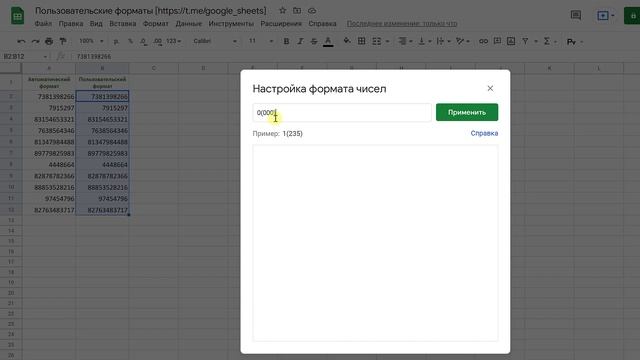Open the Правка menu
The width and height of the screenshot is (640, 360).
pos(71,24)
